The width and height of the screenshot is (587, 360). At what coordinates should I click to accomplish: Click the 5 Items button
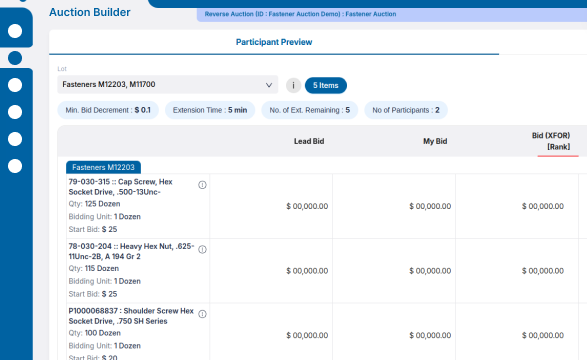(326, 85)
